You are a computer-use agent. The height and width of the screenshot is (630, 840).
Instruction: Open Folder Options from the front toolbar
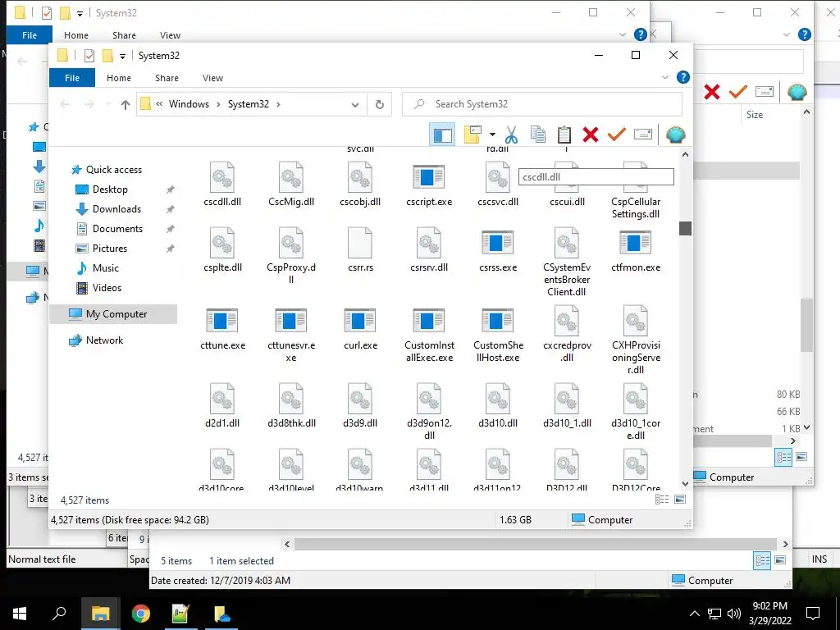[472, 135]
